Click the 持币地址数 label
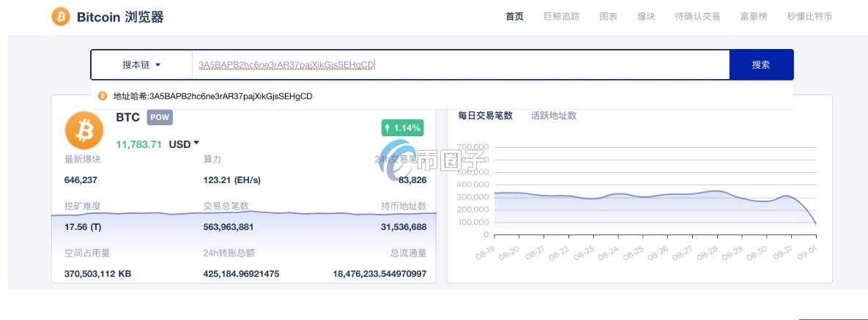This screenshot has height=320, width=868. (x=404, y=206)
